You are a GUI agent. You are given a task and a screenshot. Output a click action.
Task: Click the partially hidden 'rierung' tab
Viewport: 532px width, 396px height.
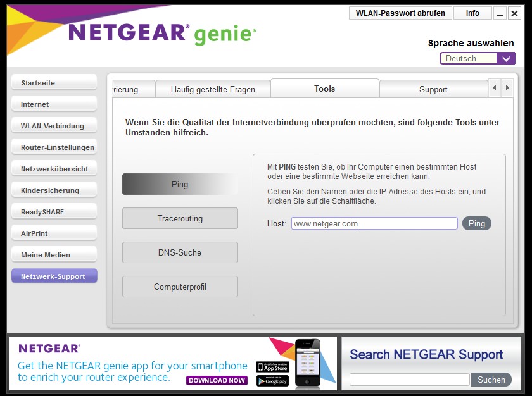click(x=134, y=89)
